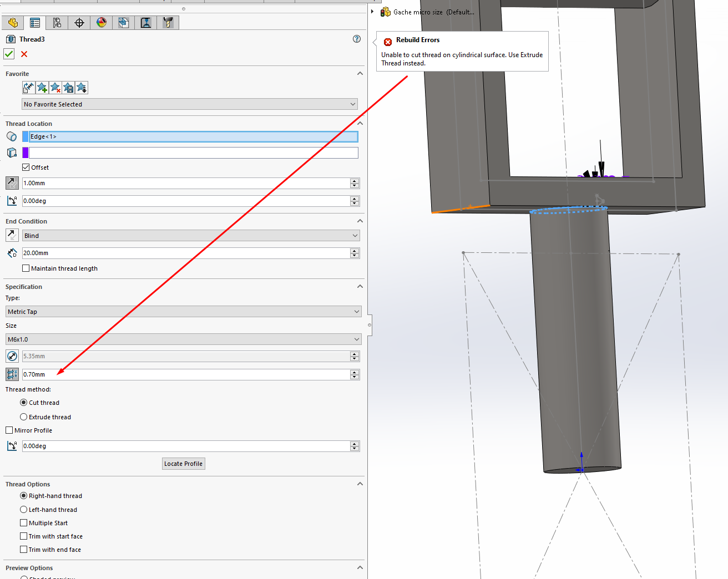Open the CAM feature tree tab
This screenshot has height=579, width=728.
[x=124, y=23]
